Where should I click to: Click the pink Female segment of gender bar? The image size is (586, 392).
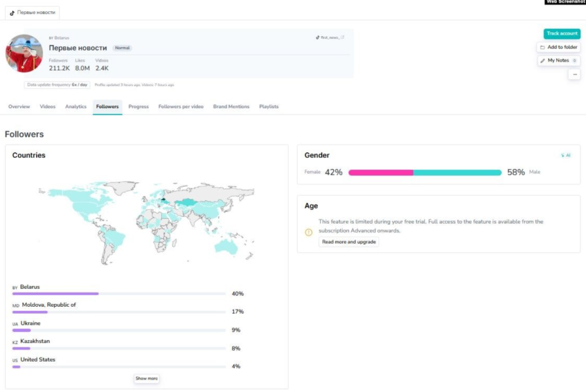(x=381, y=172)
